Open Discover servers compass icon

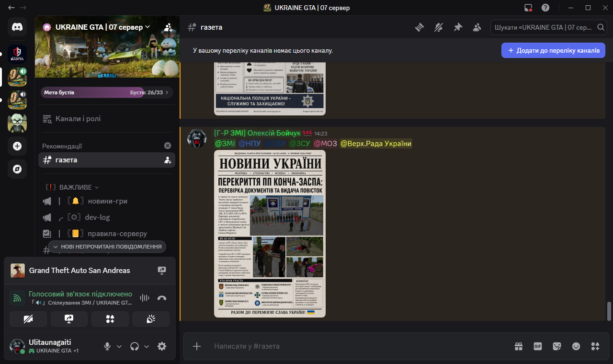pos(17,169)
